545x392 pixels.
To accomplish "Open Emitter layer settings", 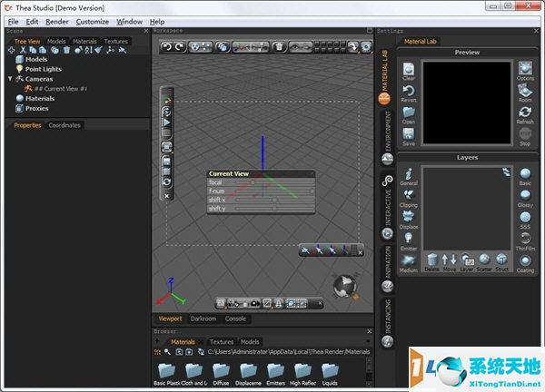I will coord(409,242).
